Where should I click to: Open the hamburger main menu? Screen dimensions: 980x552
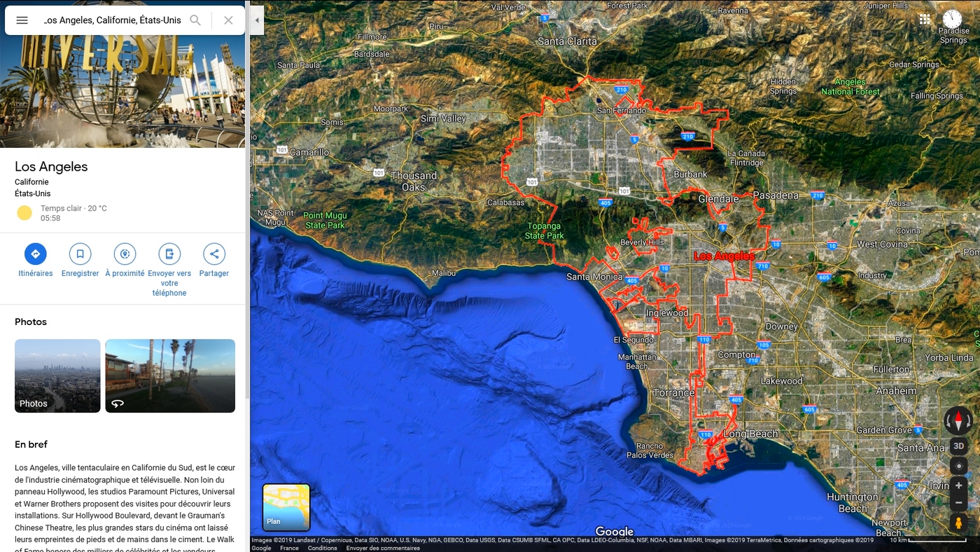pos(22,20)
